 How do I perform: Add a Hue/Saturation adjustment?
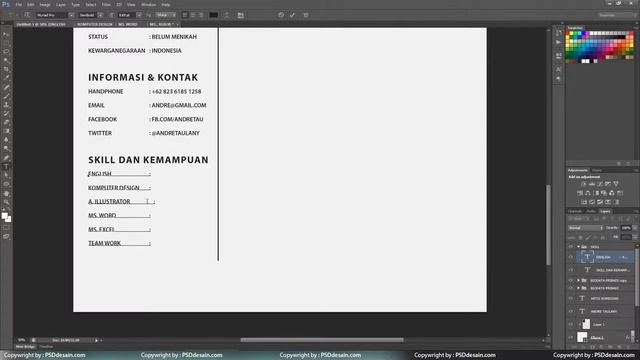tap(580, 193)
